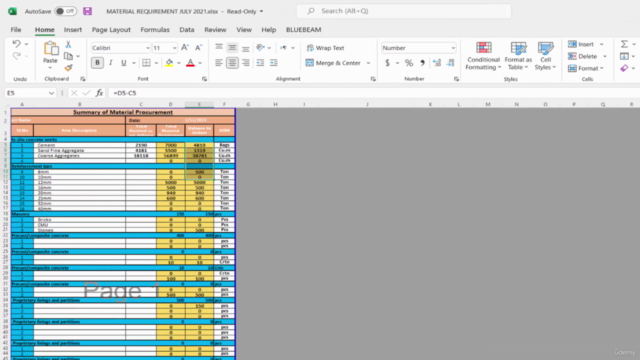Click the Comma Style icon
The height and width of the screenshot is (360, 640).
point(422,63)
